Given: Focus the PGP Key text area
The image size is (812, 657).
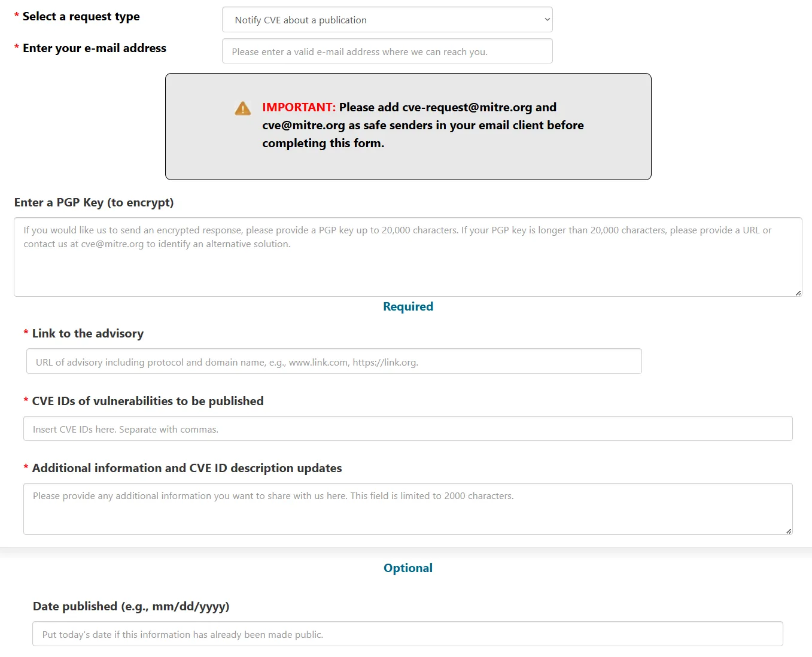Looking at the screenshot, I should pos(408,257).
